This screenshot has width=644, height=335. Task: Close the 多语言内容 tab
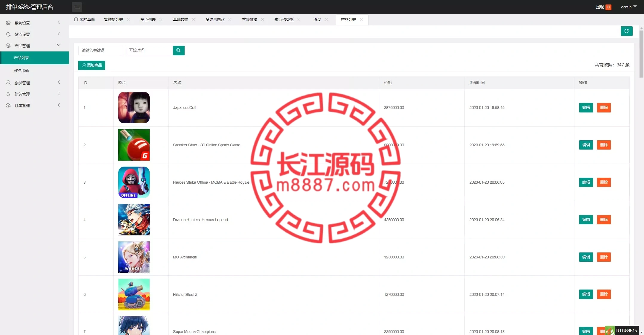coord(230,19)
